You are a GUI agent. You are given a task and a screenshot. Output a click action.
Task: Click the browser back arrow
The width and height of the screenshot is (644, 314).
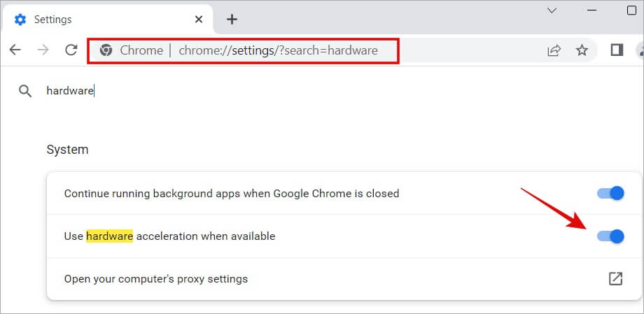coord(15,50)
